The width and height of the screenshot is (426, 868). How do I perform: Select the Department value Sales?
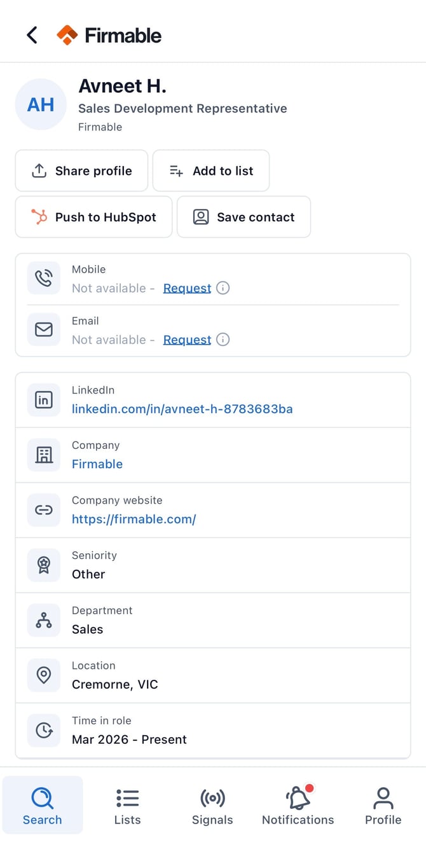point(88,630)
